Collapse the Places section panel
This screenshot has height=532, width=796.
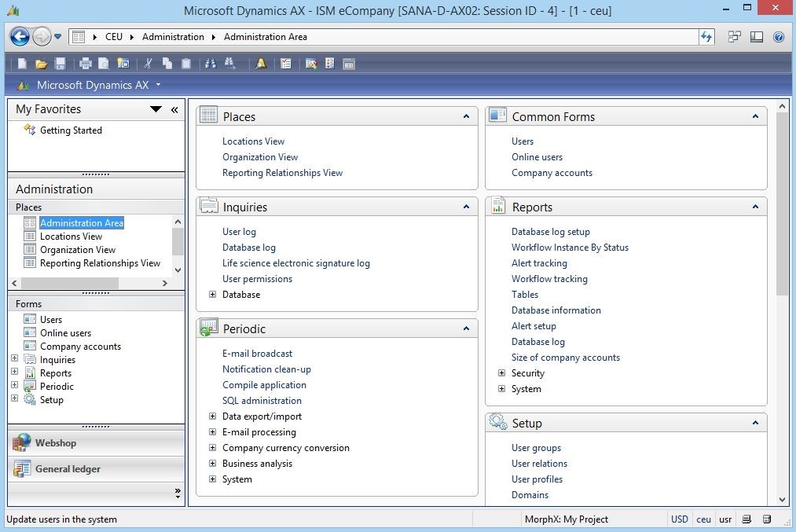466,117
